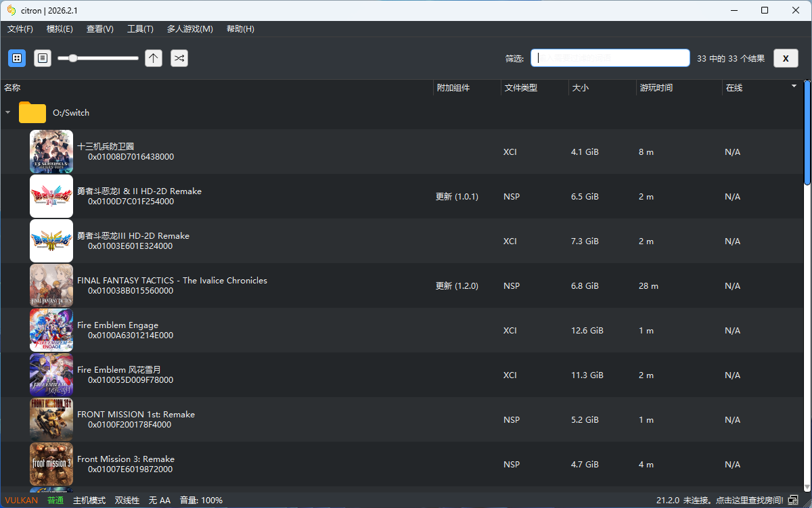Collapse the O:/Switch folder tree arrow
Image resolution: width=812 pixels, height=508 pixels.
8,113
